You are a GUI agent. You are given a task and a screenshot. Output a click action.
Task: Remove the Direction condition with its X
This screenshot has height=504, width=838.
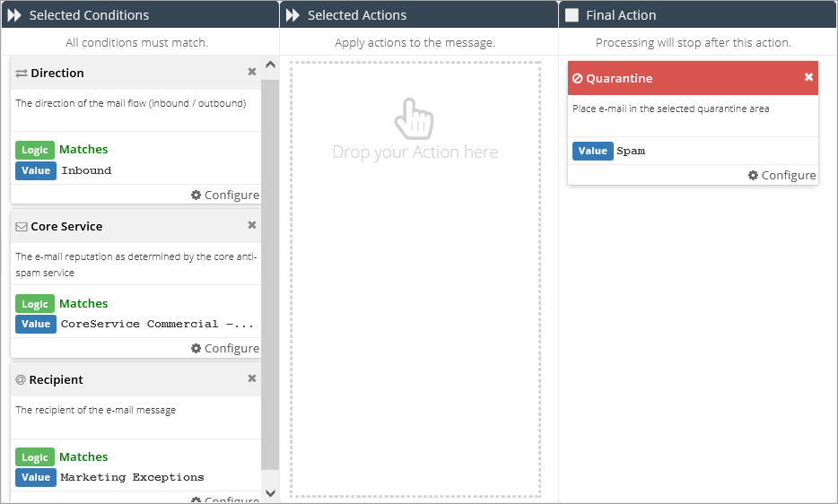coord(252,73)
